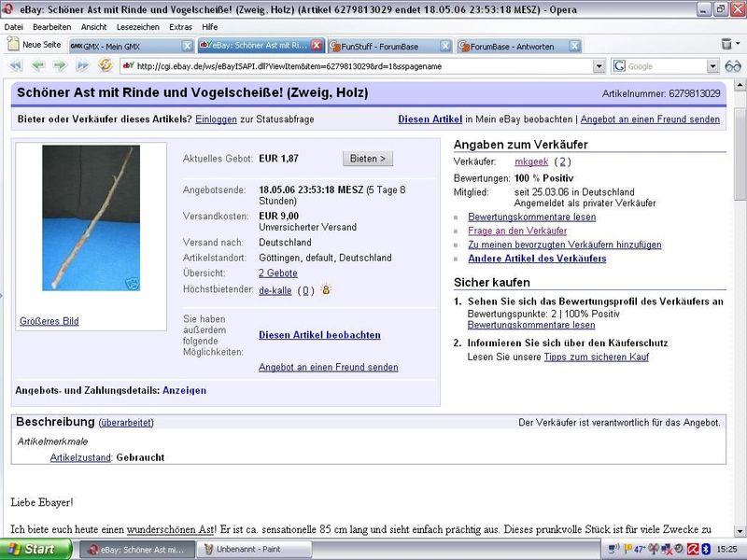Click the page scrollbar down arrow
The width and height of the screenshot is (747, 560).
click(740, 531)
